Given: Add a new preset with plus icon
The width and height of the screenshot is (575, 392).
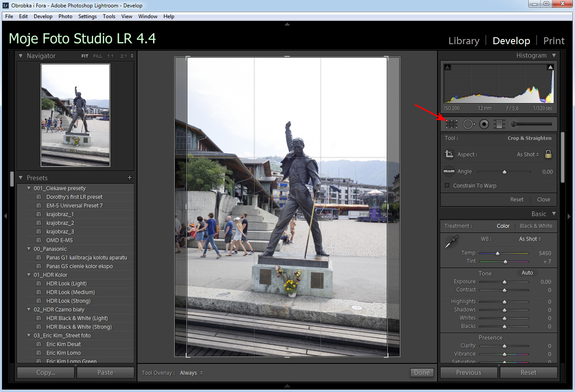Looking at the screenshot, I should [129, 178].
